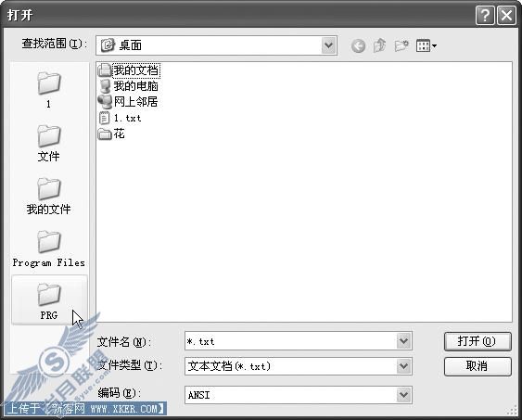
Task: Expand the 查找范围 location dropdown
Action: [x=329, y=45]
